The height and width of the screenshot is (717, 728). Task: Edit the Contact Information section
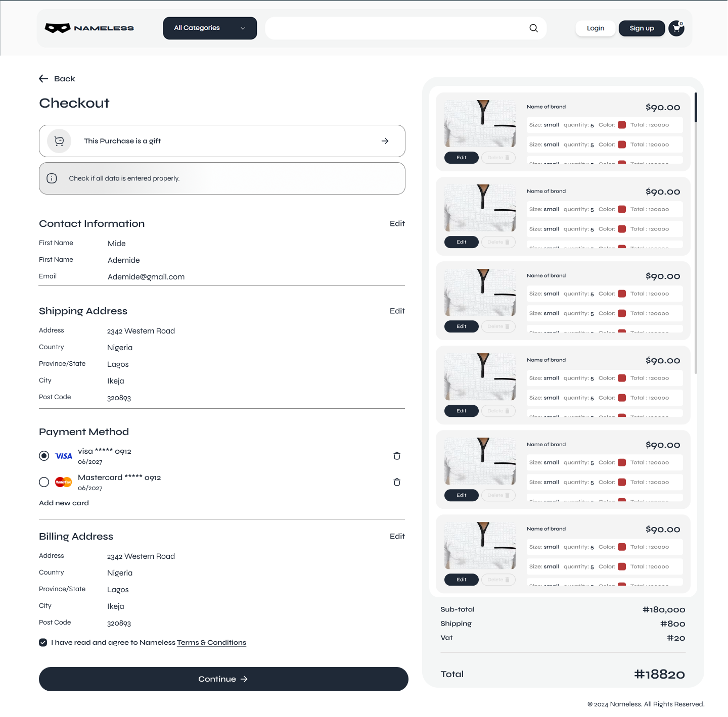coord(397,223)
